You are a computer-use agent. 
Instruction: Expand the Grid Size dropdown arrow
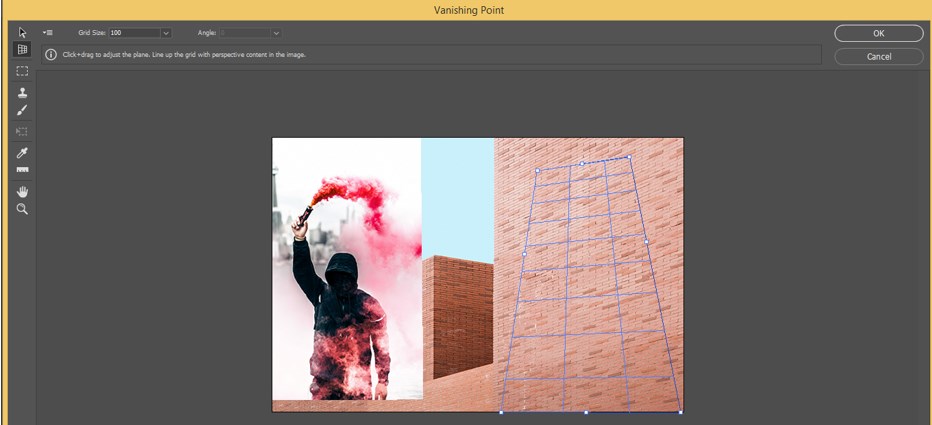tap(166, 33)
